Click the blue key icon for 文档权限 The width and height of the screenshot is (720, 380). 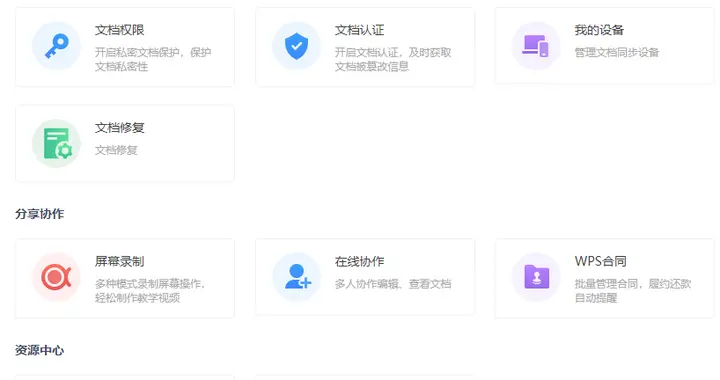point(56,46)
